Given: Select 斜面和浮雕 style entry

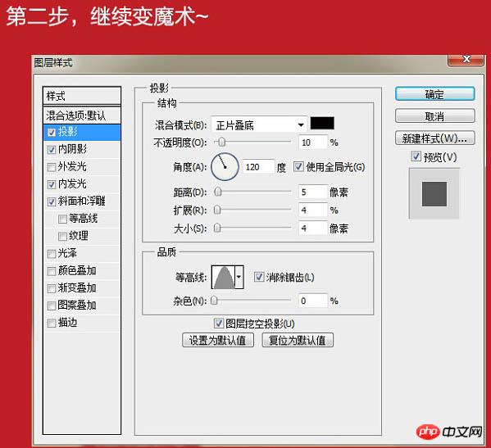Looking at the screenshot, I should 82,201.
